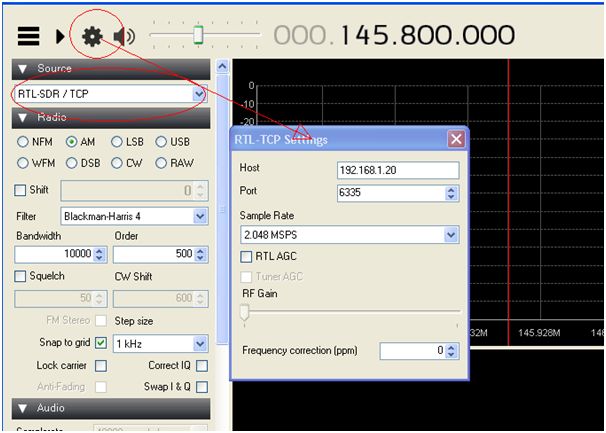
Task: Click the Host field 192.168.1.20
Action: 398,170
